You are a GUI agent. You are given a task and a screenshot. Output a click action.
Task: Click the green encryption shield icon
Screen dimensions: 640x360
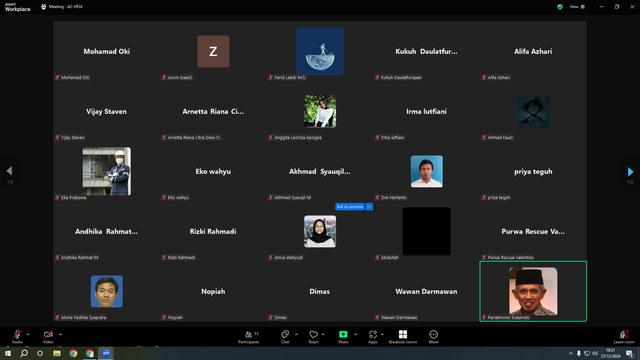560,7
